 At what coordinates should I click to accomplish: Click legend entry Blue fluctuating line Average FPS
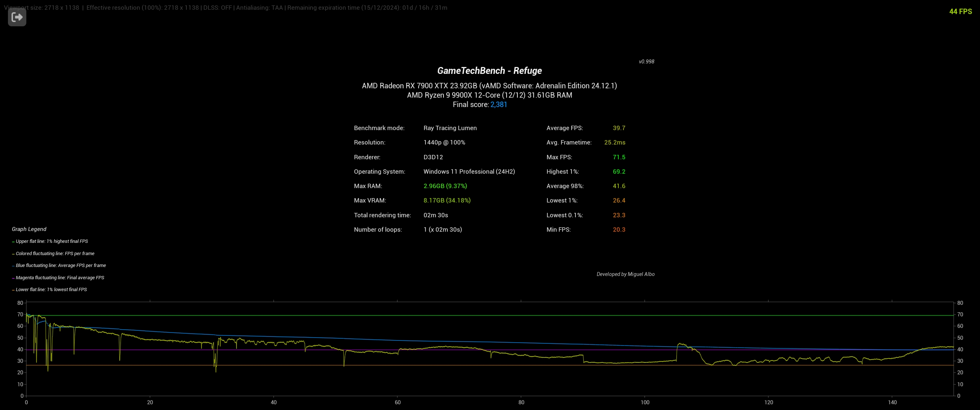(59, 266)
